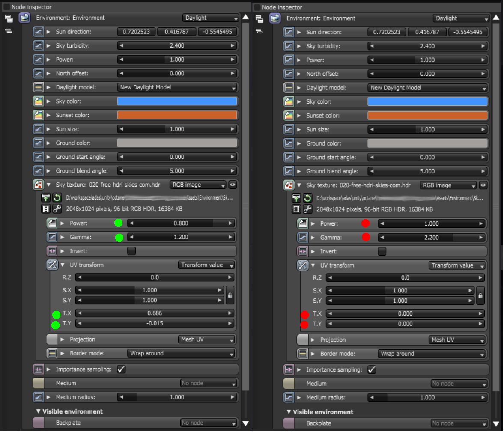Click Sky turbidity slider in left inspector
504x432 pixels.
(x=177, y=46)
